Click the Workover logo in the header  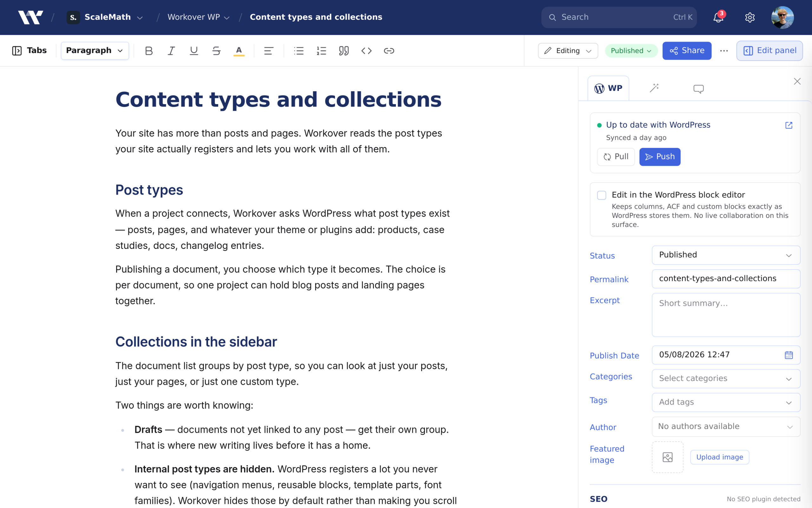30,17
